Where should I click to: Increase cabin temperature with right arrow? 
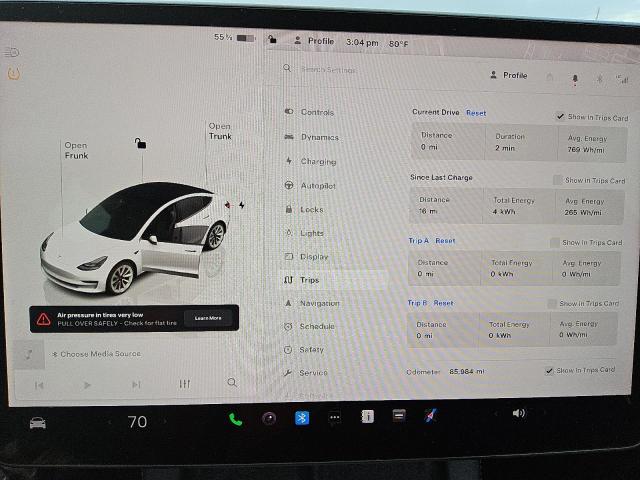(x=164, y=421)
